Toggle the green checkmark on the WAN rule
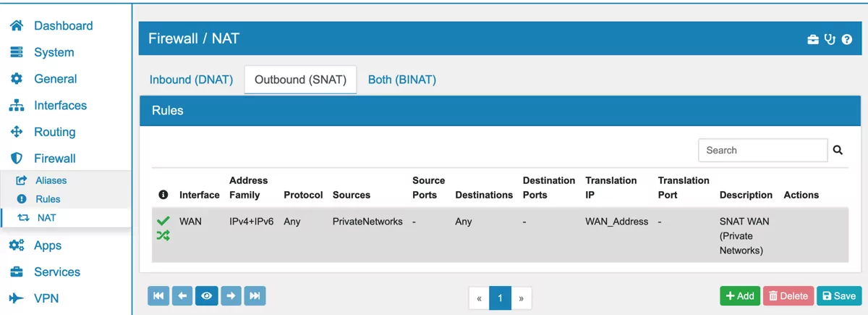The image size is (868, 315). pos(163,221)
